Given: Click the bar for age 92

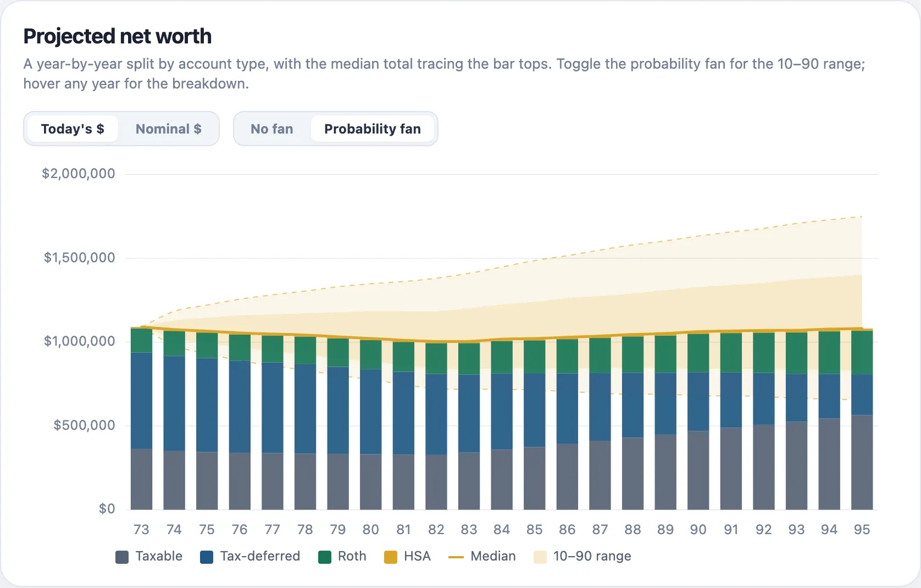Looking at the screenshot, I should tap(764, 421).
